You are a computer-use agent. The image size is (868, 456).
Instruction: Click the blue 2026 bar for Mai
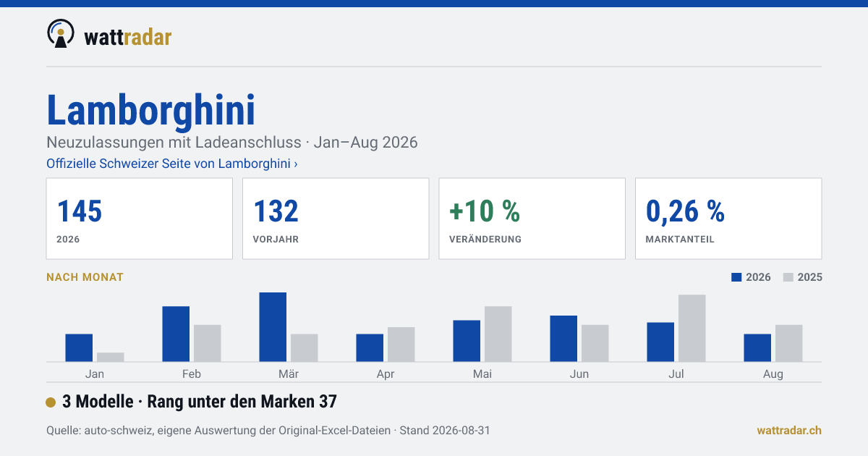[467, 341]
